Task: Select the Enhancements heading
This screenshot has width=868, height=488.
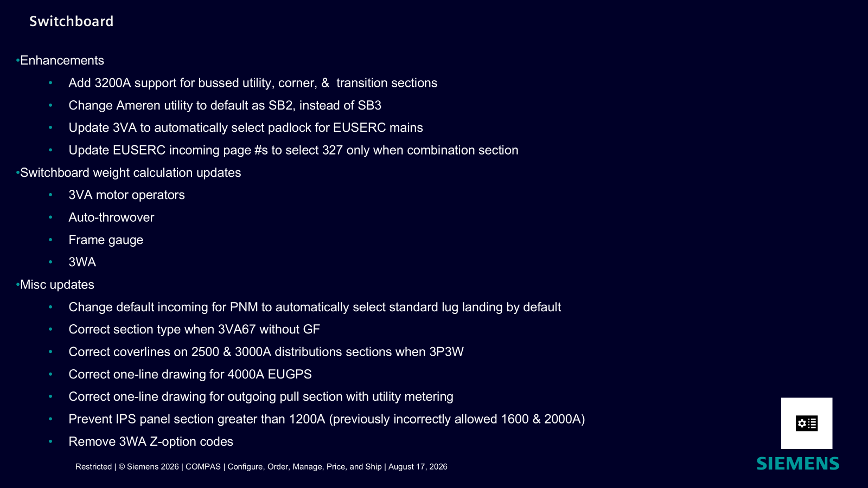Action: click(62, 60)
